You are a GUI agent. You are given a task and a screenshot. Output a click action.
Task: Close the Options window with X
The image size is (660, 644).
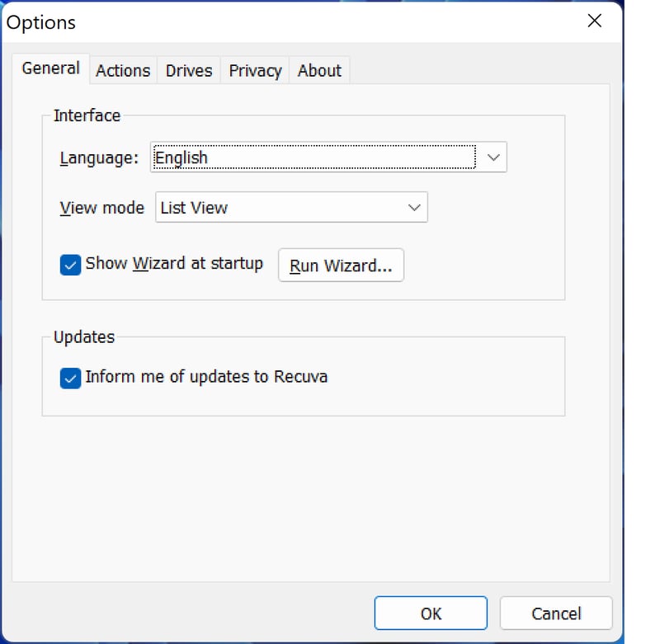tap(594, 21)
